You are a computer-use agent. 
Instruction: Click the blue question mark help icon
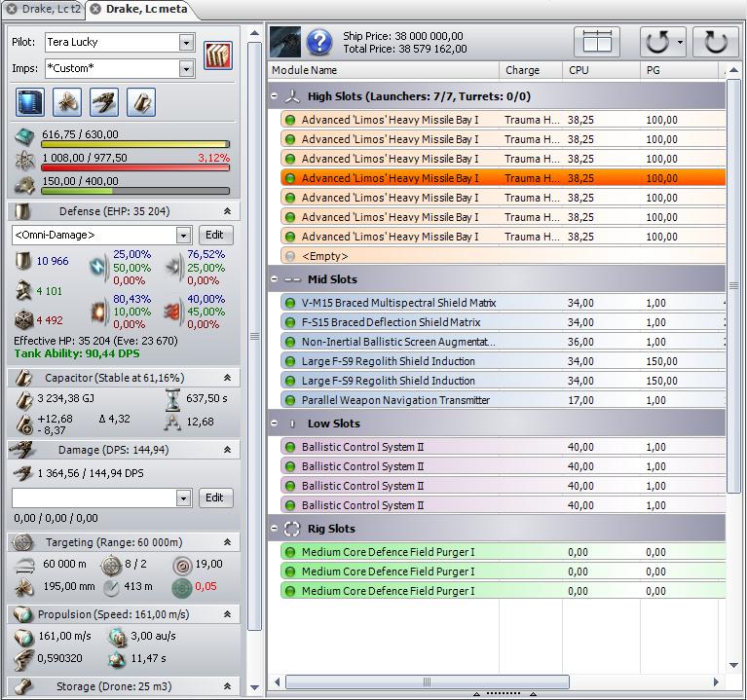[x=319, y=42]
